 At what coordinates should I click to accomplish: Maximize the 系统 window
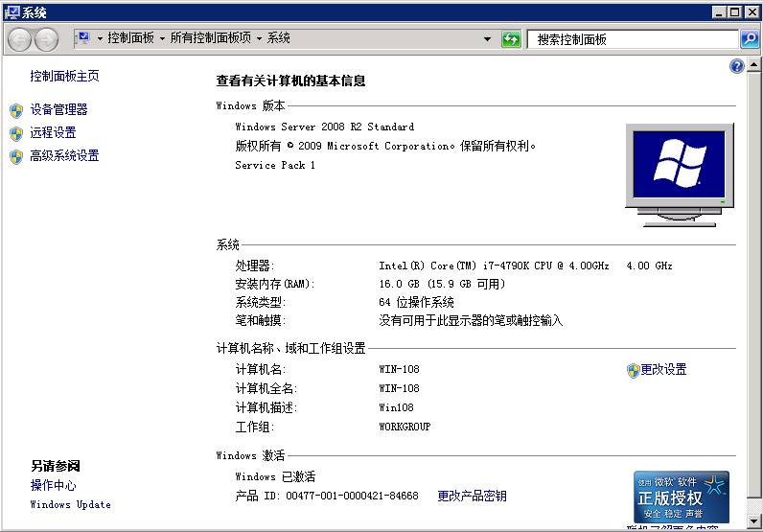(x=735, y=12)
